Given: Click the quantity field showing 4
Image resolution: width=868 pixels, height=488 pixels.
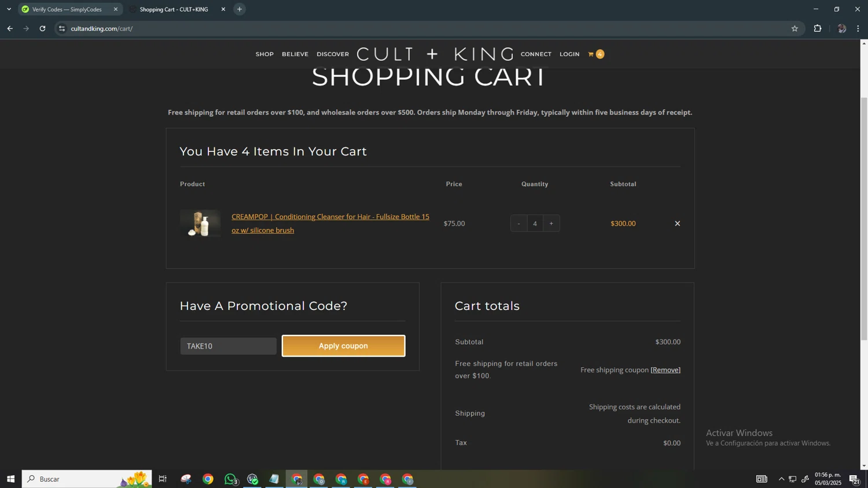Looking at the screenshot, I should [535, 224].
